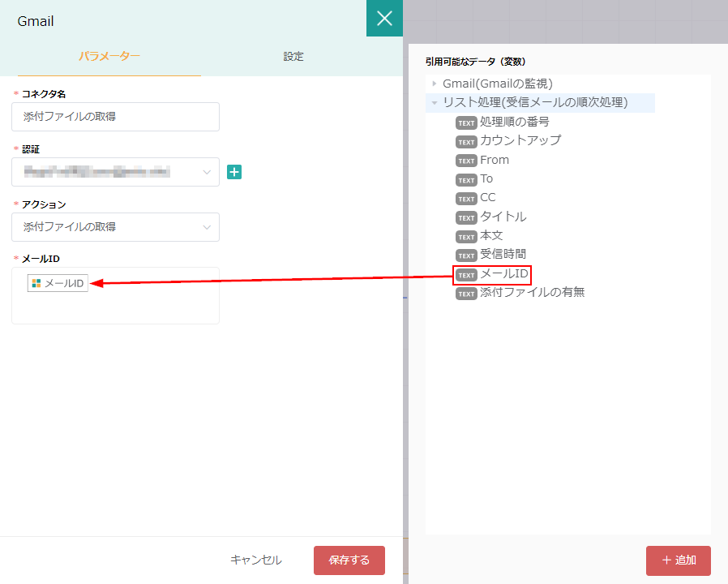The width and height of the screenshot is (728, 584).
Task: Click the TEXT badge beside メールID variable
Action: click(x=466, y=275)
